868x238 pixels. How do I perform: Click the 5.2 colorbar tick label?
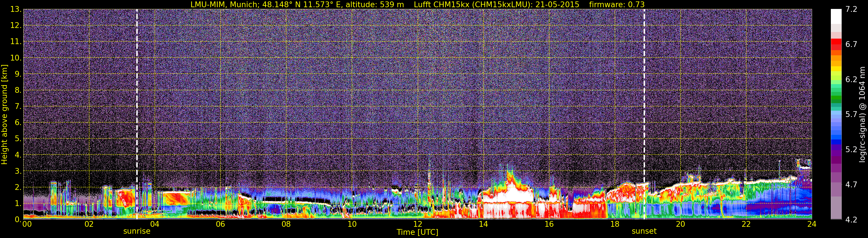851,150
